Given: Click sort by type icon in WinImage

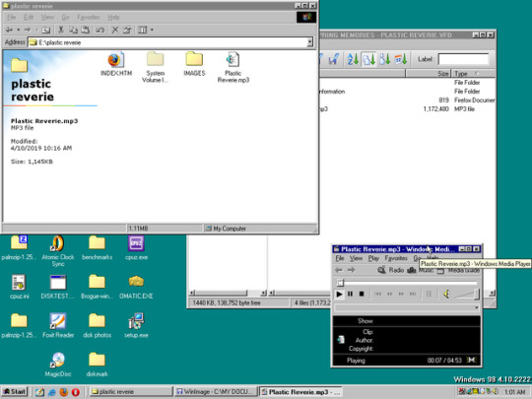Looking at the screenshot, I should (x=368, y=59).
